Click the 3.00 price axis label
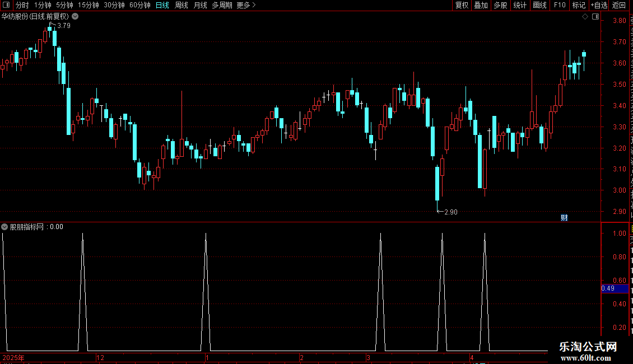Image resolution: width=633 pixels, height=364 pixels. tap(619, 190)
